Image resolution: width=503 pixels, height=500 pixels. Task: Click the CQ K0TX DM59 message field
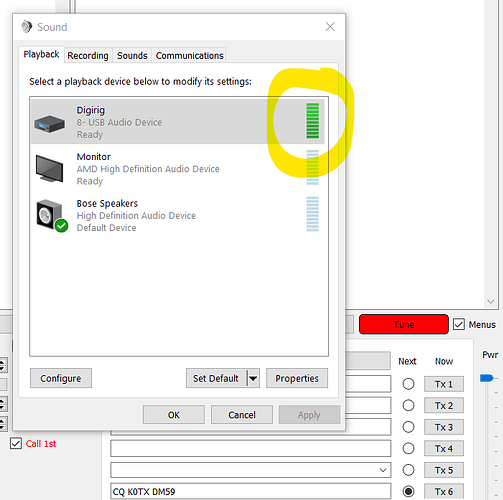click(x=251, y=491)
